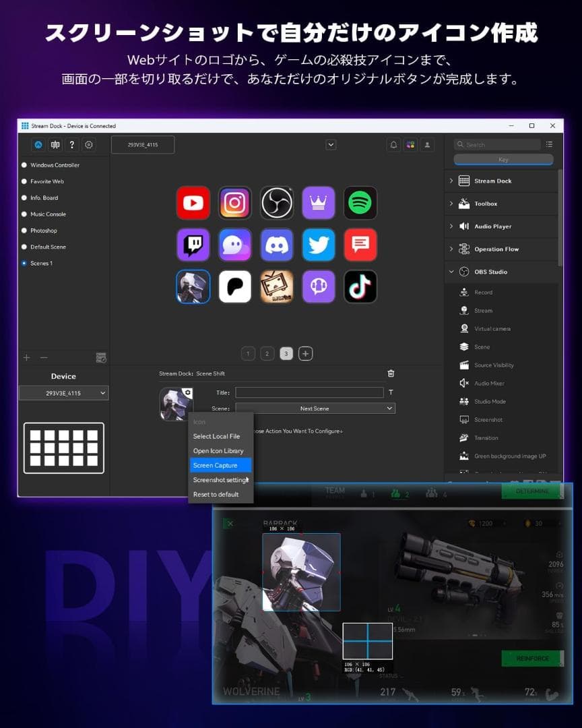Delete action with trash can icon
The image size is (582, 728).
(x=391, y=373)
